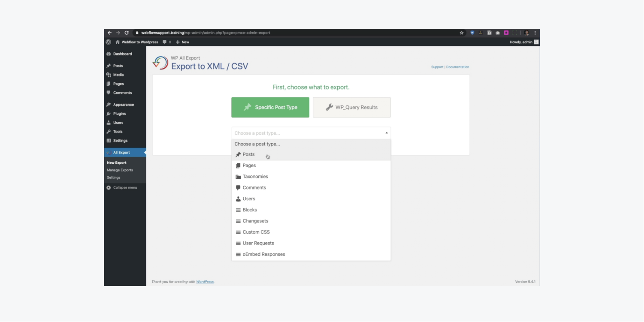Select Comments from the dropdown list

[x=311, y=188]
